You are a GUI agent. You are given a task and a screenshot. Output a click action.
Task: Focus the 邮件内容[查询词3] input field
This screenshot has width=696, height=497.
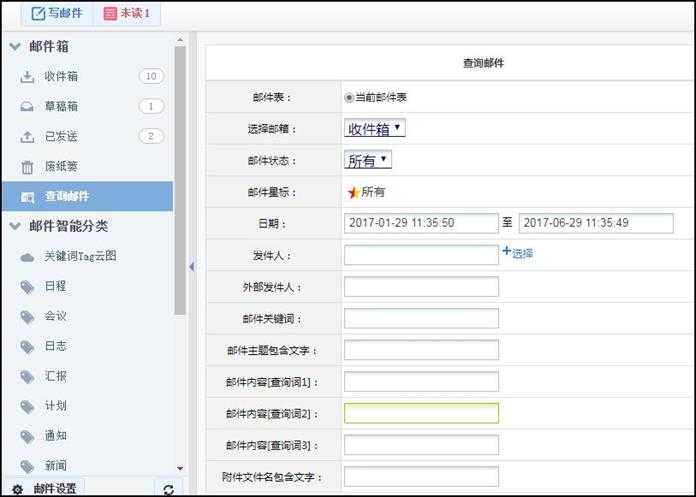pos(421,445)
